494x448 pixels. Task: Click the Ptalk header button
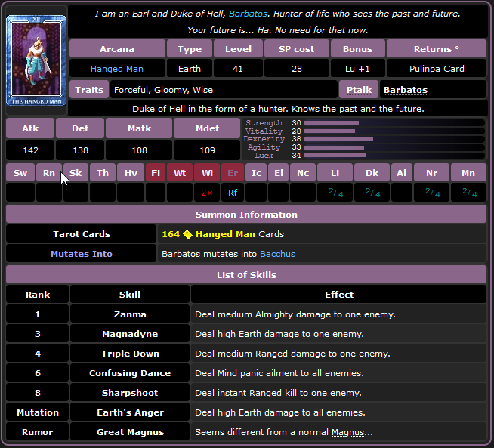[x=358, y=90]
